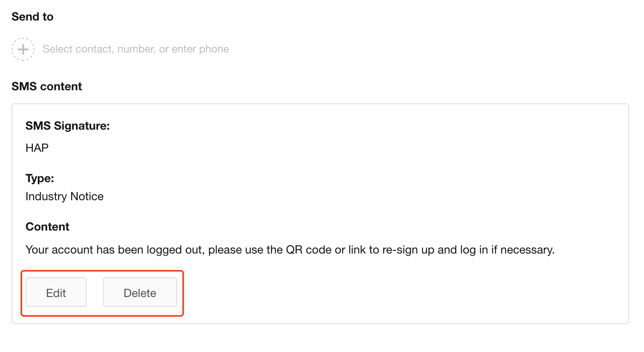Click the 'Send to' heading

[32, 17]
